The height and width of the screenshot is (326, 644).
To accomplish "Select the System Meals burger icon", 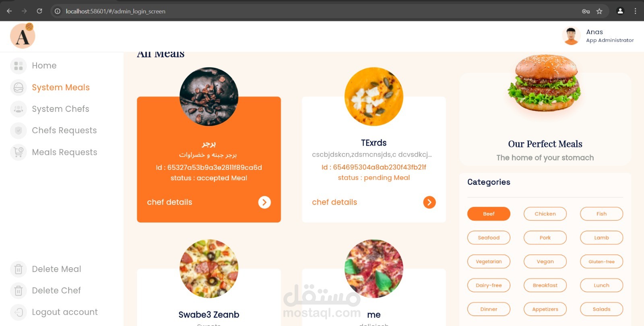I will [x=19, y=87].
